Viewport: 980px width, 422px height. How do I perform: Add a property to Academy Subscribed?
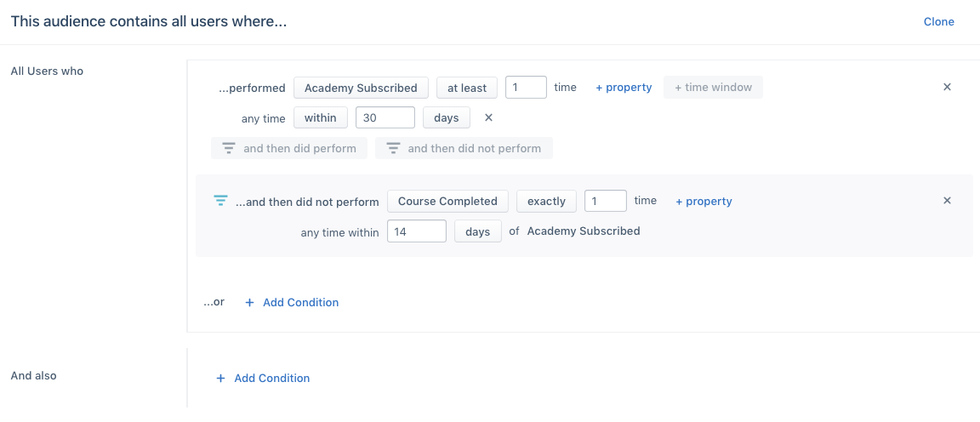[623, 88]
